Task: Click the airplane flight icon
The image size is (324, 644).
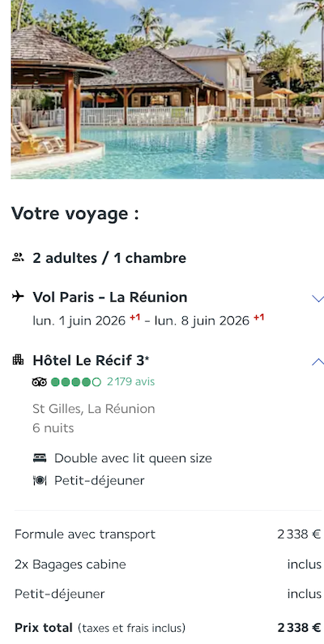Action: 18,297
